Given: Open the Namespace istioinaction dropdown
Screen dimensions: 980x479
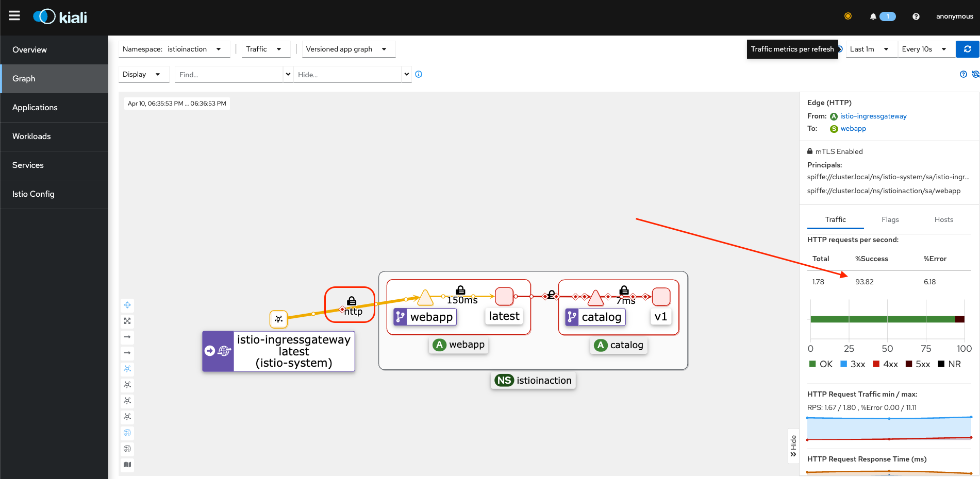Looking at the screenshot, I should [x=174, y=49].
